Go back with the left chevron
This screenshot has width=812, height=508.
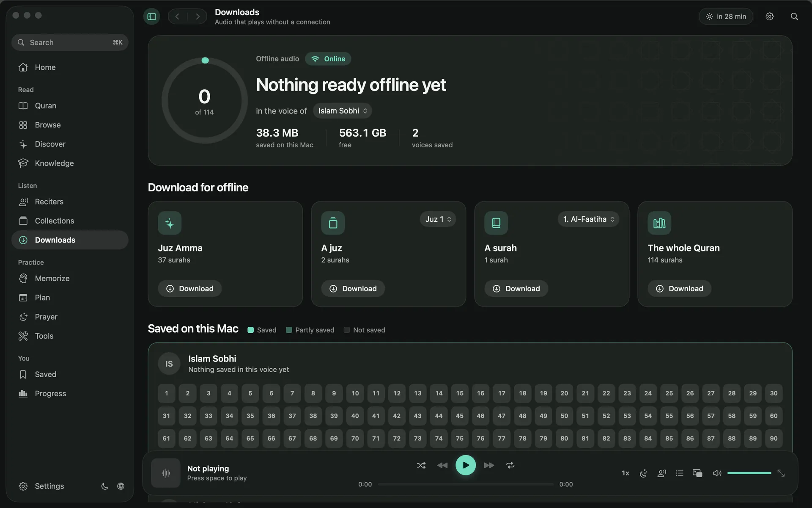tap(178, 17)
